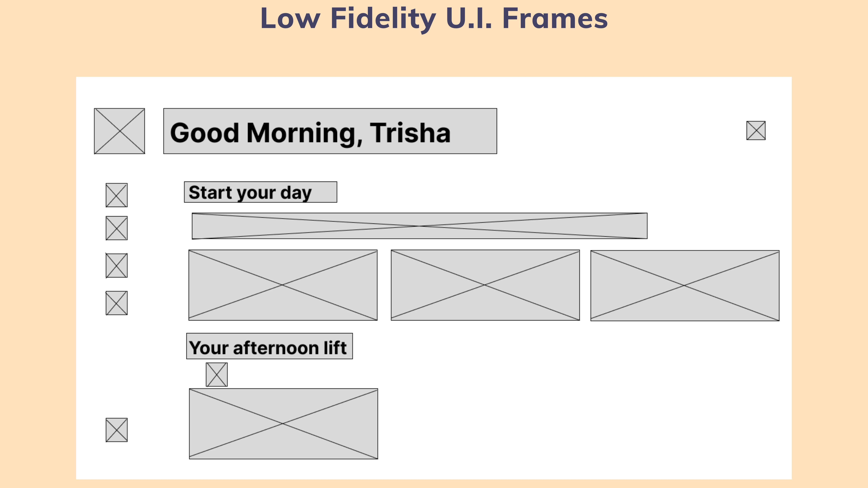The image size is (868, 488).
Task: Click the small placeholder icon in the top-right corner
Action: pos(756,130)
